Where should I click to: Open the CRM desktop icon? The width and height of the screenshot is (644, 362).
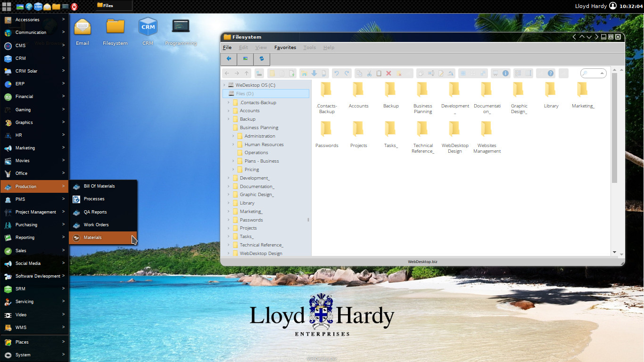tap(148, 27)
